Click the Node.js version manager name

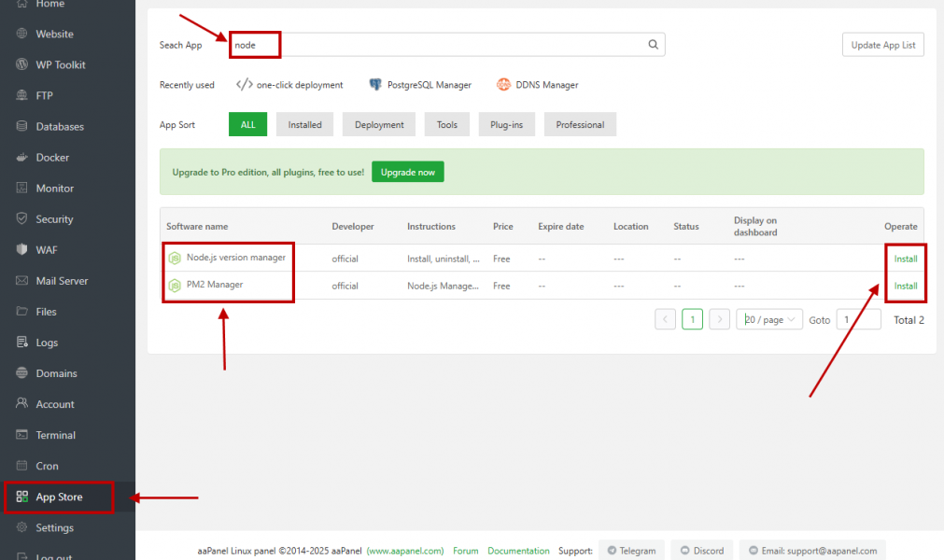pos(236,258)
